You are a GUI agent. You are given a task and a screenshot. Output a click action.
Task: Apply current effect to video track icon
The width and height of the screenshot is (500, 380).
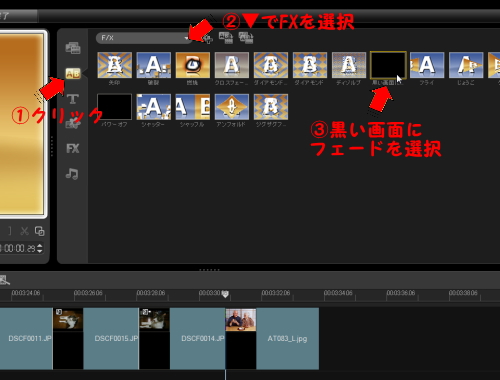tap(226, 38)
